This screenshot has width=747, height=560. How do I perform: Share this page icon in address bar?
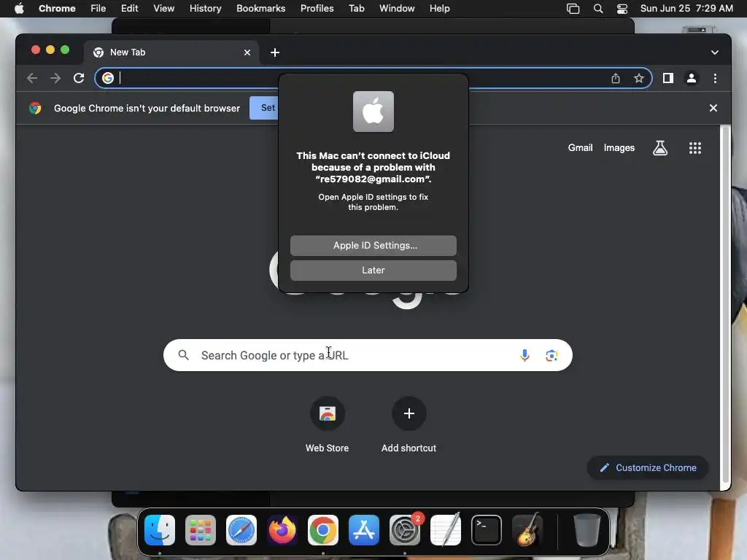[616, 78]
